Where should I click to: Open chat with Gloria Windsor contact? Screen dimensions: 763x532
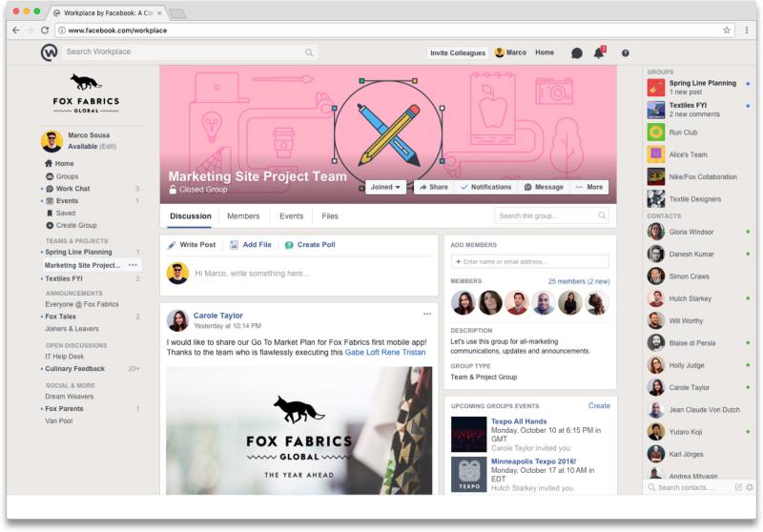click(691, 232)
